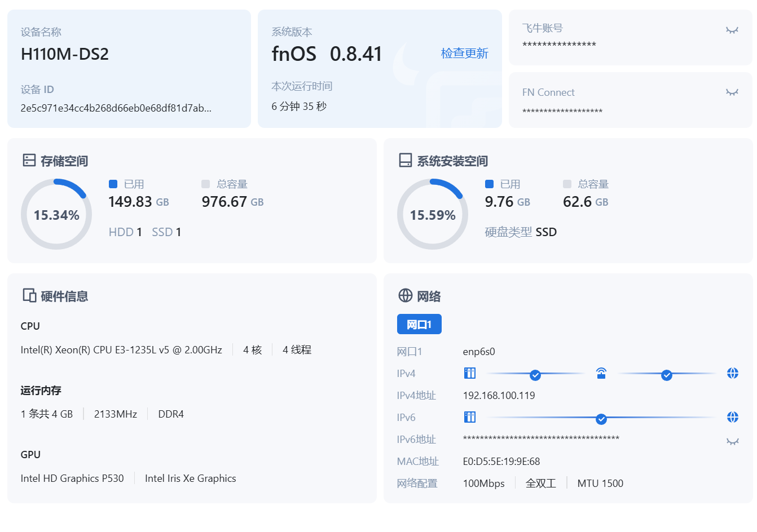757x532 pixels.
Task: Click the masked IPv6 address asterisks
Action: click(x=541, y=438)
